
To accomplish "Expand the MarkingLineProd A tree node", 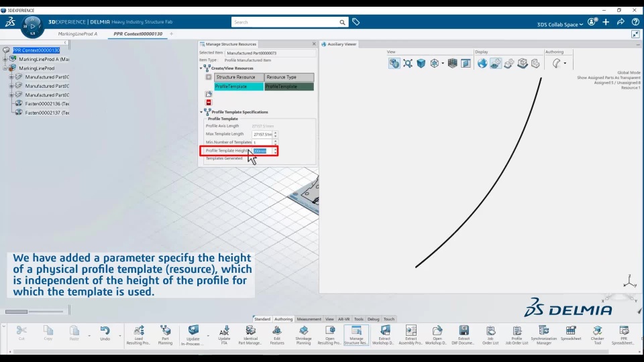I will pos(5,59).
